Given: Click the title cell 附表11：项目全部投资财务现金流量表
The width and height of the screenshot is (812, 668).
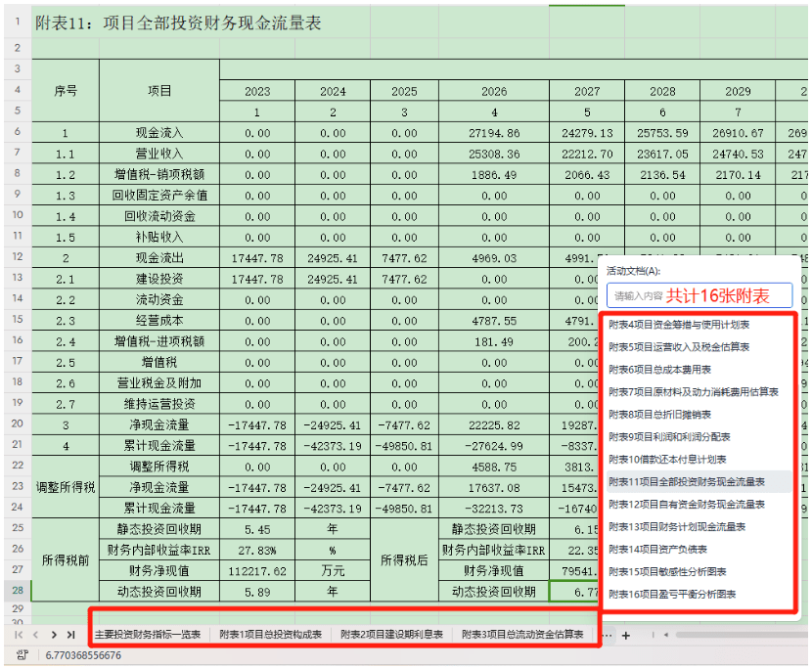Looking at the screenshot, I should pos(178,22).
